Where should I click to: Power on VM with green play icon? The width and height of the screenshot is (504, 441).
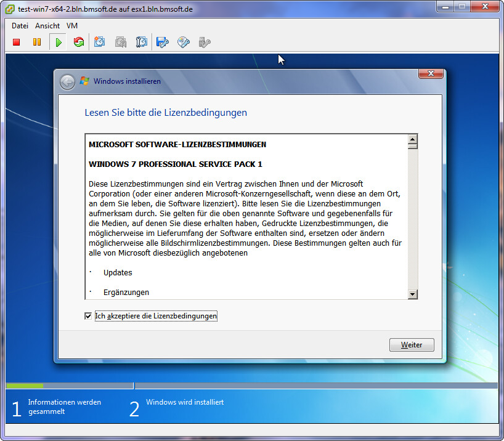(58, 42)
